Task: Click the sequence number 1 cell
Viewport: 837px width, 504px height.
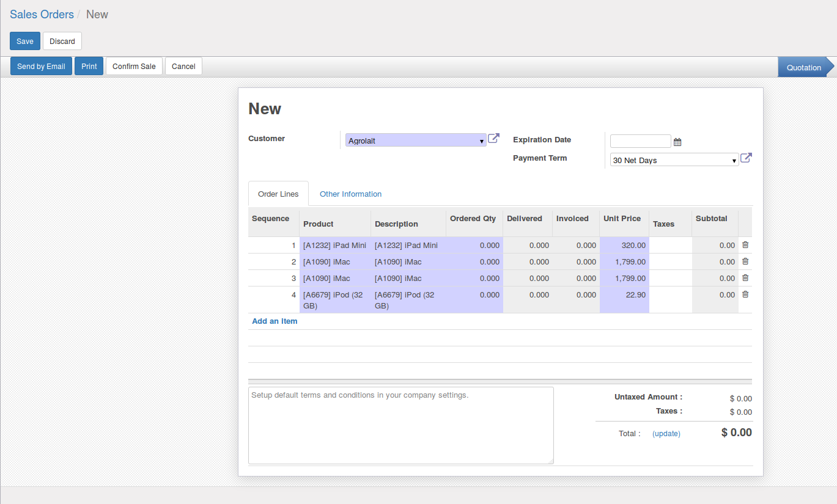Action: pyautogui.click(x=273, y=245)
